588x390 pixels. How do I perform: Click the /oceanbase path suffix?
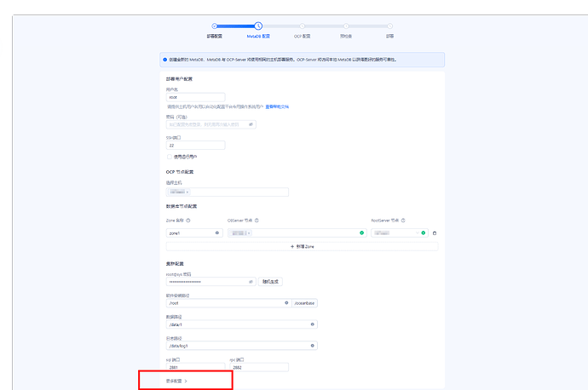304,303
